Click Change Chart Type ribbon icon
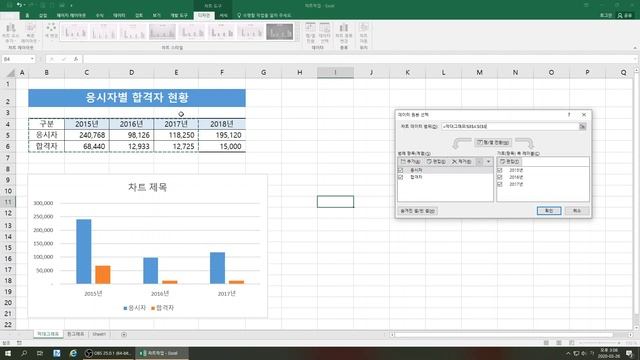Screen dimensions: 640x360 [x=344, y=33]
